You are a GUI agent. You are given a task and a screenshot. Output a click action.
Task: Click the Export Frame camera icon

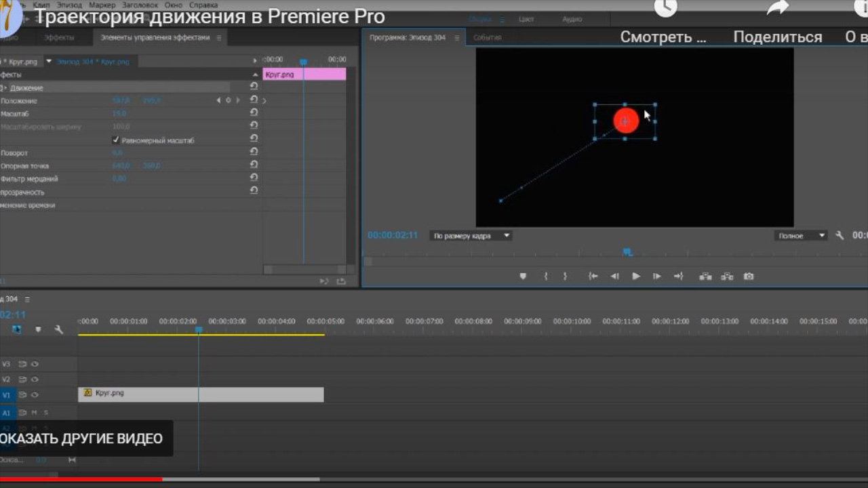749,277
